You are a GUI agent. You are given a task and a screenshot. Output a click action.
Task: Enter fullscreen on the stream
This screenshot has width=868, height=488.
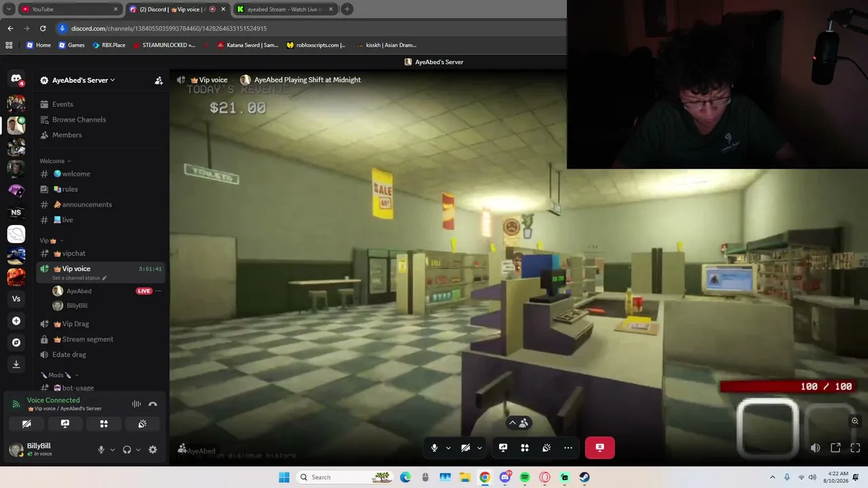[855, 447]
